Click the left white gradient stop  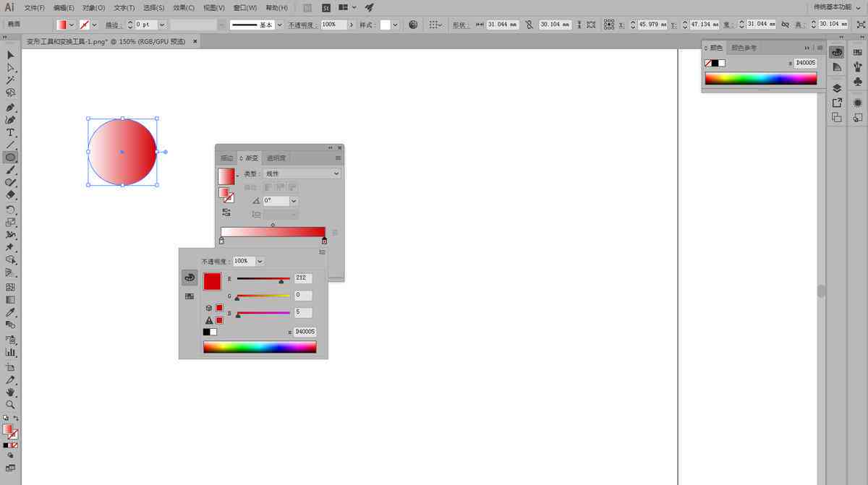[x=221, y=241]
